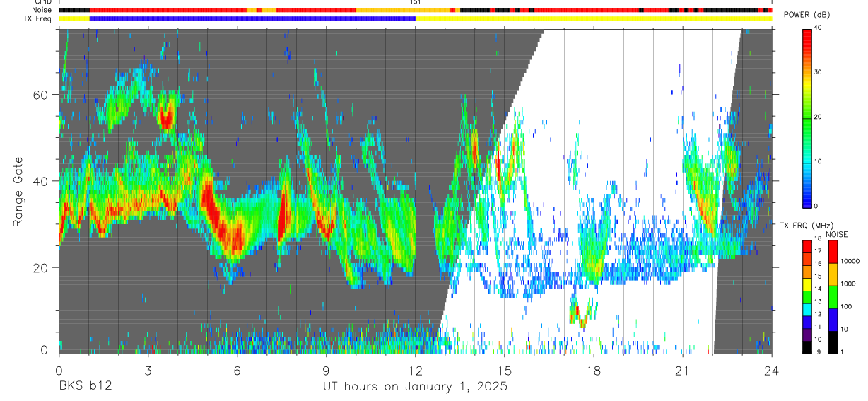
Task: Pick the red top segment of NOISE colorbar
Action: coord(833,251)
